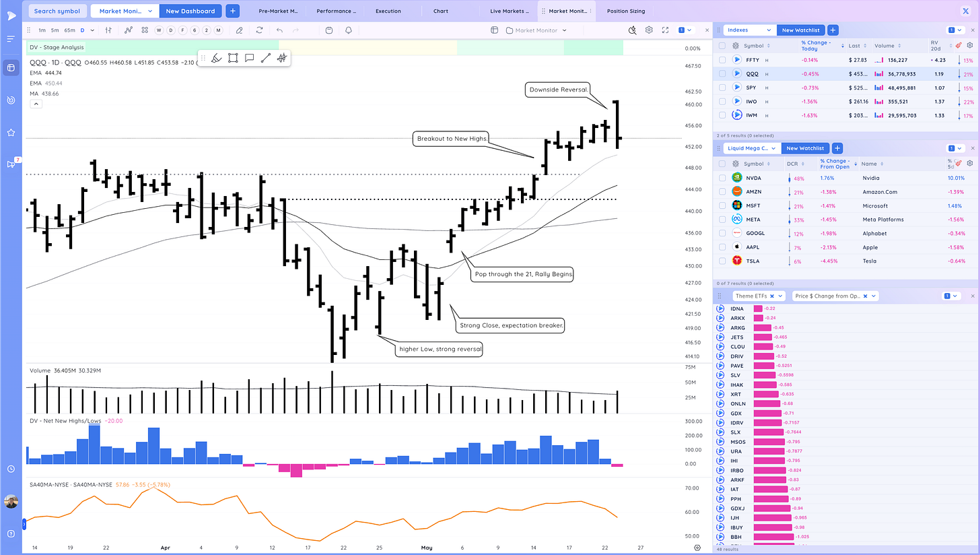This screenshot has width=980, height=555.
Task: Switch to the Pre-Market tab
Action: pos(278,11)
